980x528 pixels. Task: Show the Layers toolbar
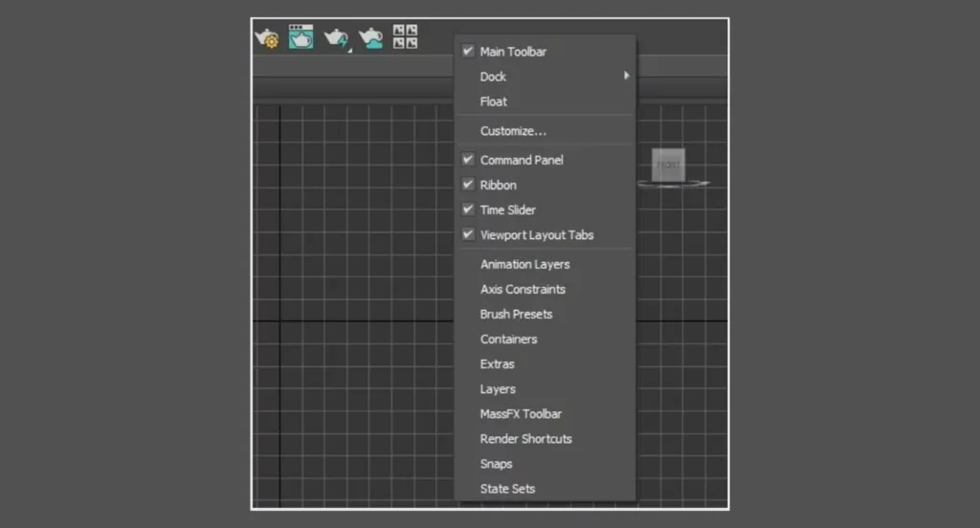(545, 389)
